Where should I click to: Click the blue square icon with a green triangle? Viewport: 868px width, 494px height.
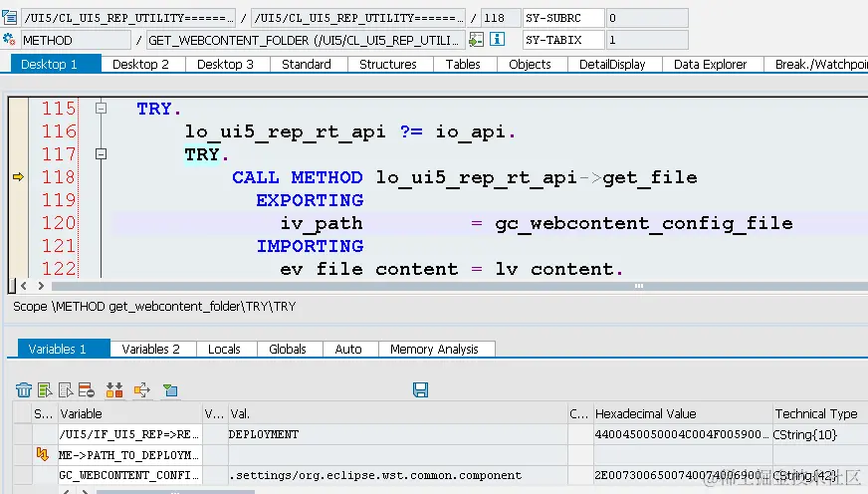point(170,390)
